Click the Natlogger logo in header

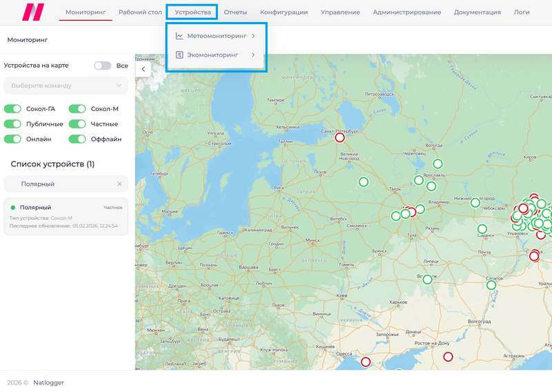click(x=33, y=12)
